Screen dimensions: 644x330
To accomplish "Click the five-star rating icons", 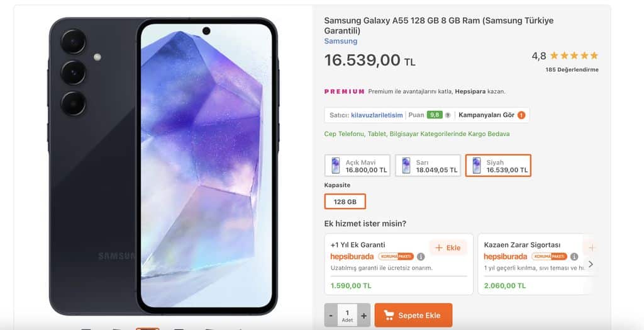I will point(574,55).
